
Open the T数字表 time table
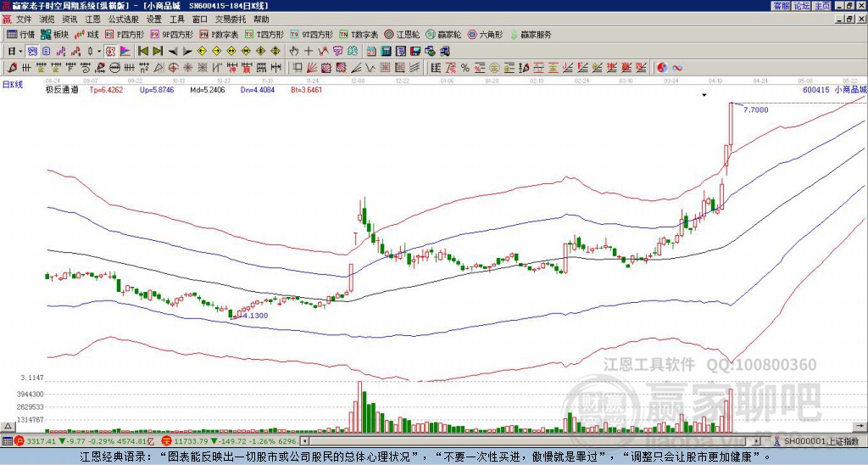pyautogui.click(x=359, y=34)
